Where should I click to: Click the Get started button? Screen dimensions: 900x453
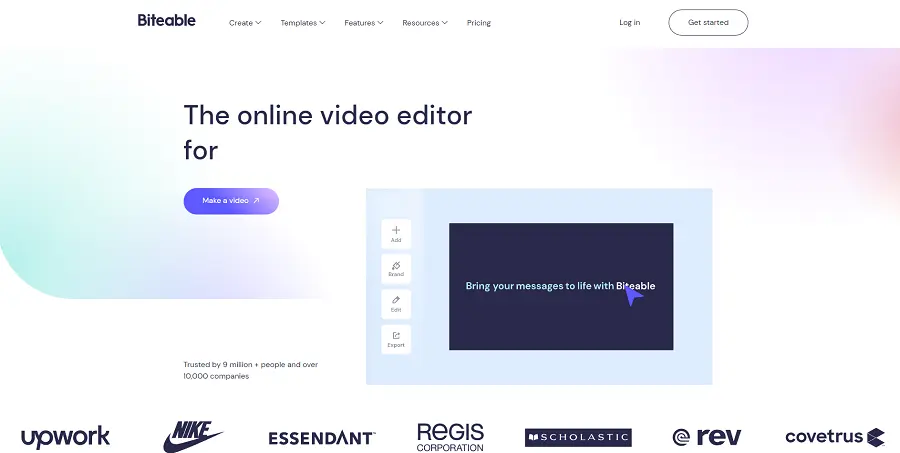click(x=708, y=22)
